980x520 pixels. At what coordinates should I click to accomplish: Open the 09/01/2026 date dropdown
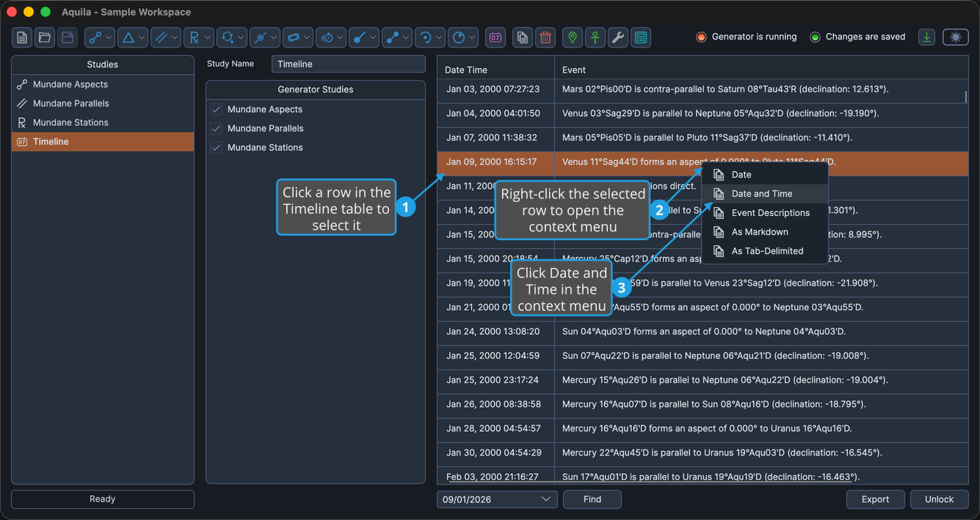click(x=497, y=499)
